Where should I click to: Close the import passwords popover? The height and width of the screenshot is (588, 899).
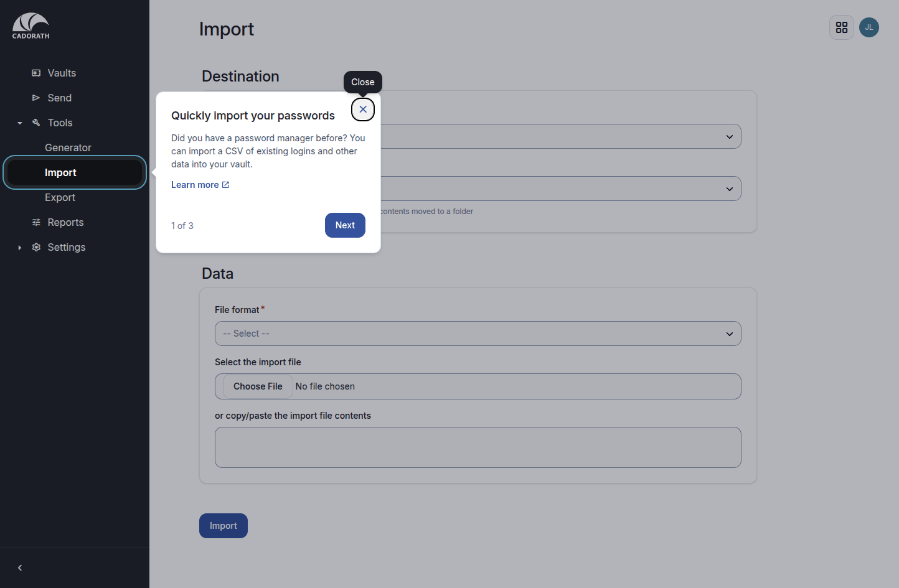(363, 110)
